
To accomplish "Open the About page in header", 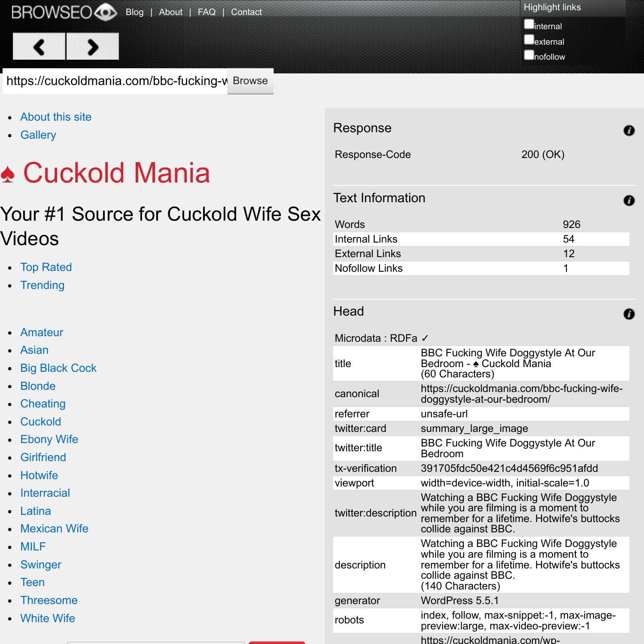I will click(170, 12).
